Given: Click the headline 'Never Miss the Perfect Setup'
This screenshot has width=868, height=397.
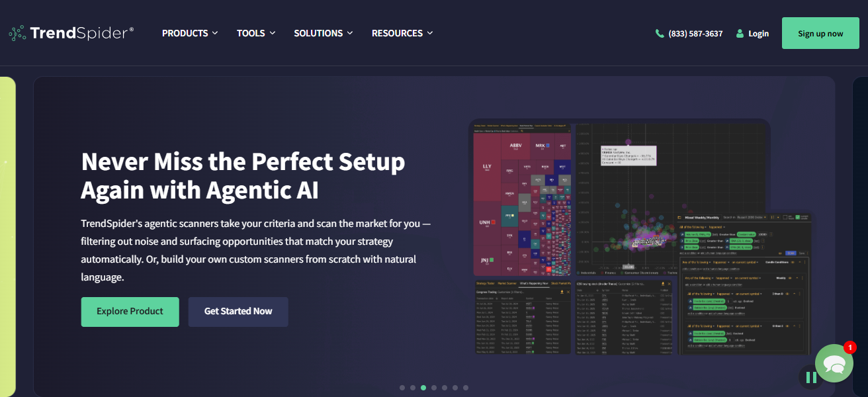Looking at the screenshot, I should point(243,162).
